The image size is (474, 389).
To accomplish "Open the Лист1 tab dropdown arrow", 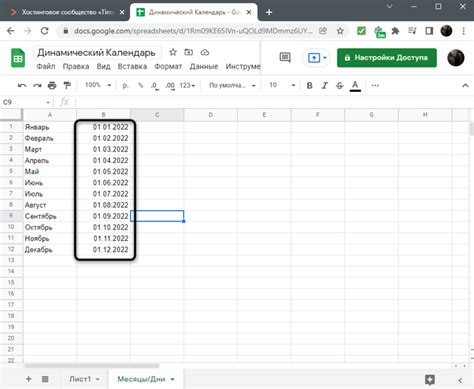I will pyautogui.click(x=98, y=379).
